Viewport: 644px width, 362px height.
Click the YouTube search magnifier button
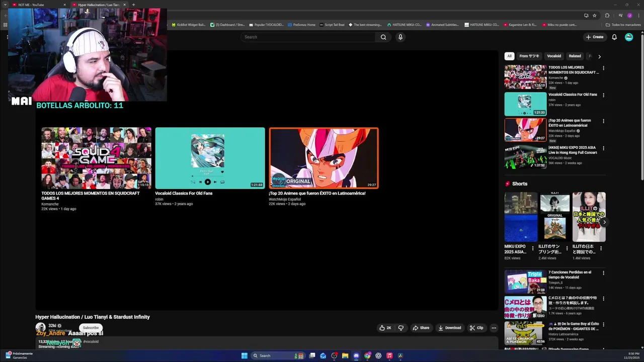pyautogui.click(x=383, y=37)
